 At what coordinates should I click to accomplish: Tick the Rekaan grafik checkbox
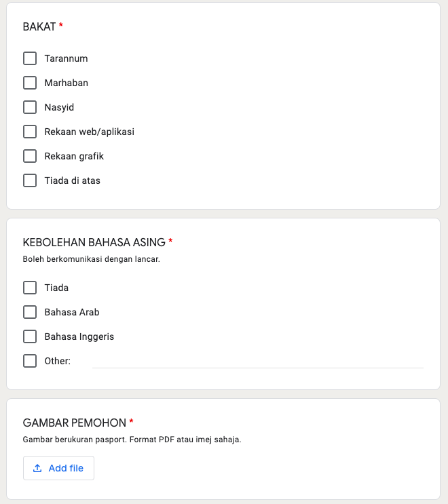[30, 156]
